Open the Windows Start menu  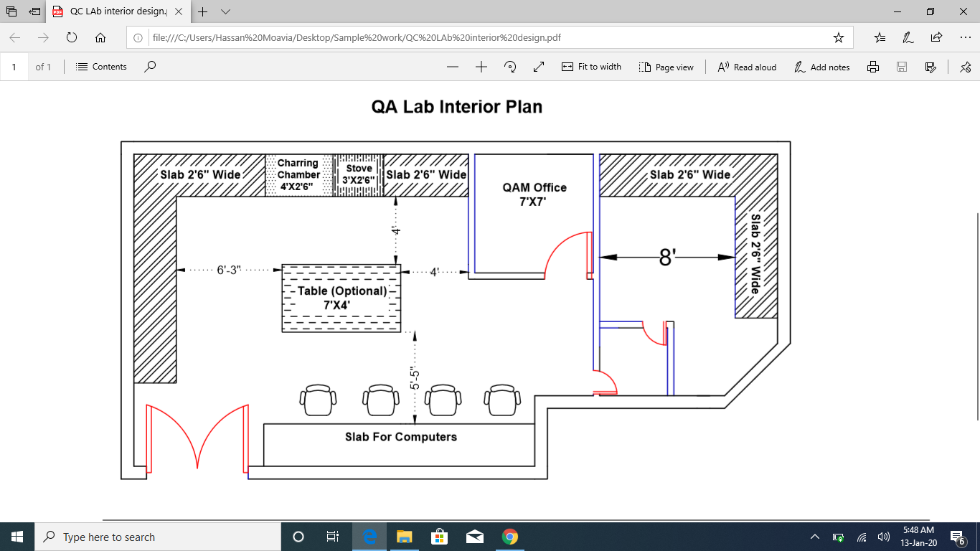click(16, 536)
